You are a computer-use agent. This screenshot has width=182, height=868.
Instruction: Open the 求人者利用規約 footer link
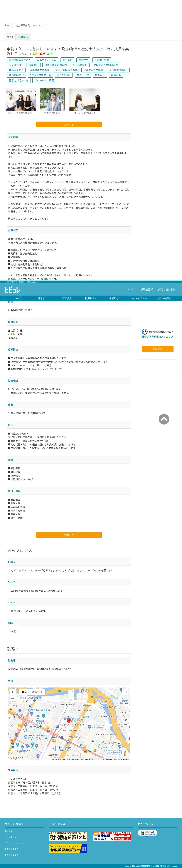click(x=12, y=855)
